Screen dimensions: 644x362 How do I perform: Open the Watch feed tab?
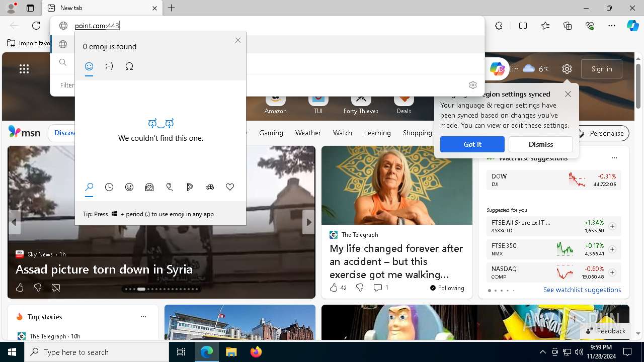coord(343,133)
